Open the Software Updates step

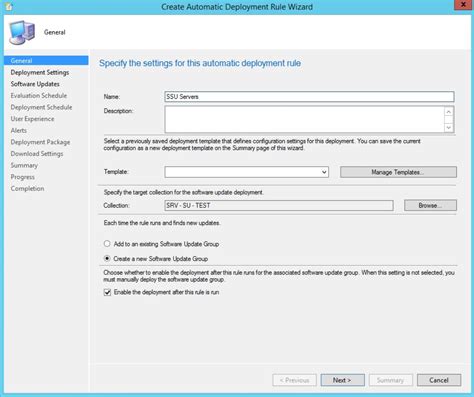35,84
